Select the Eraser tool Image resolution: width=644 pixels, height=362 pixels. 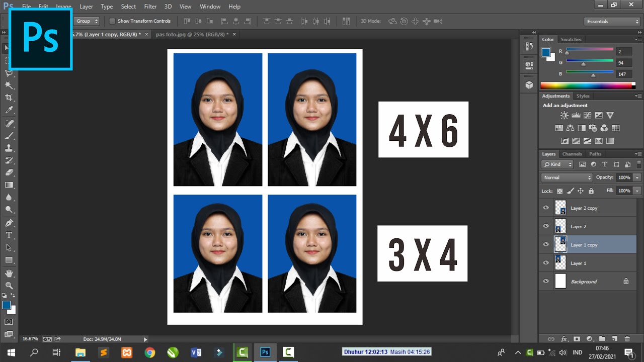[9, 172]
